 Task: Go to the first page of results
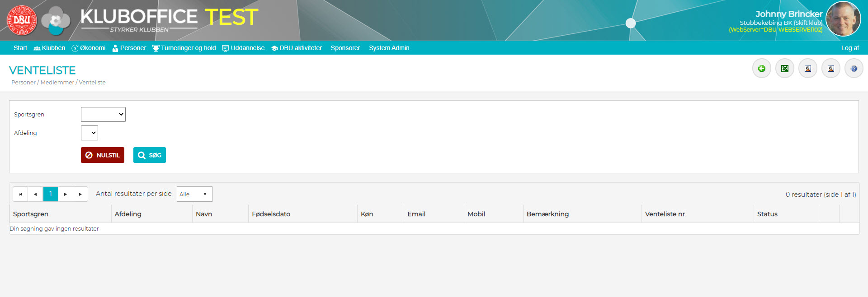click(x=20, y=194)
